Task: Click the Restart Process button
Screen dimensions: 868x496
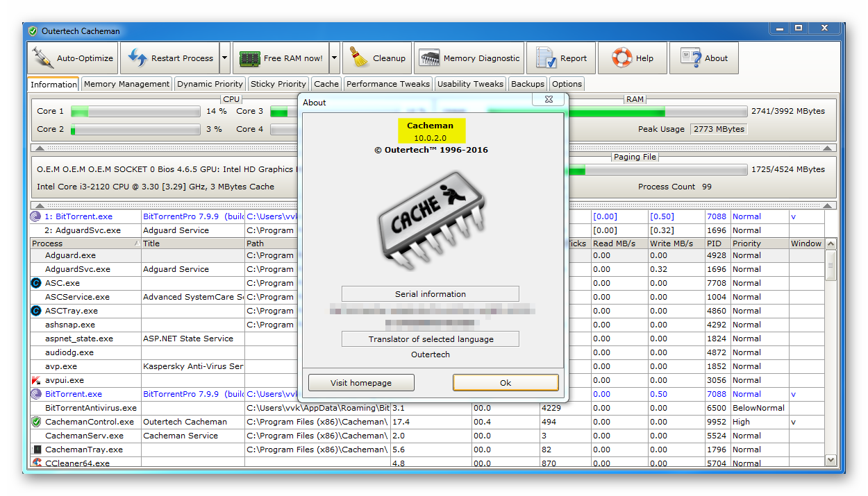Action: (170, 58)
